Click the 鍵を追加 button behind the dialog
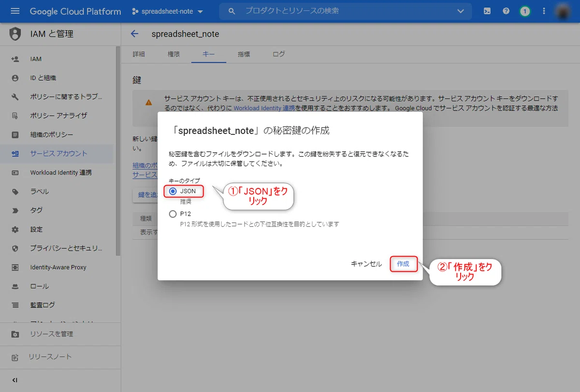Screen dimensions: 580x392 pyautogui.click(x=145, y=195)
